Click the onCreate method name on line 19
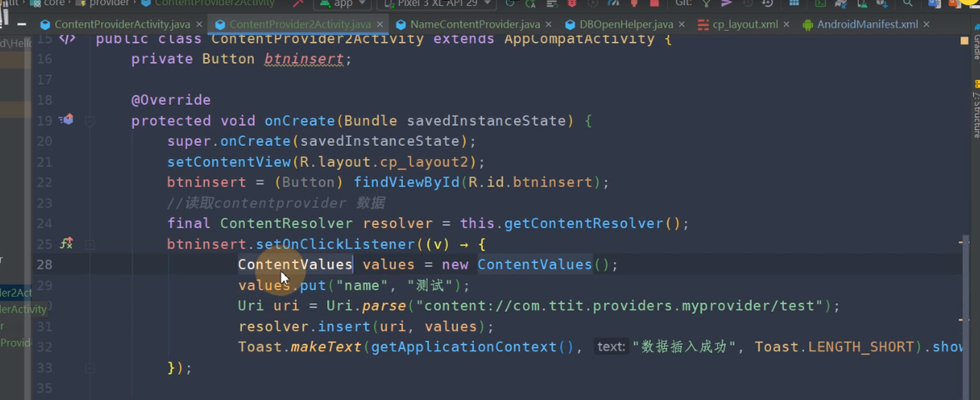 pos(299,121)
